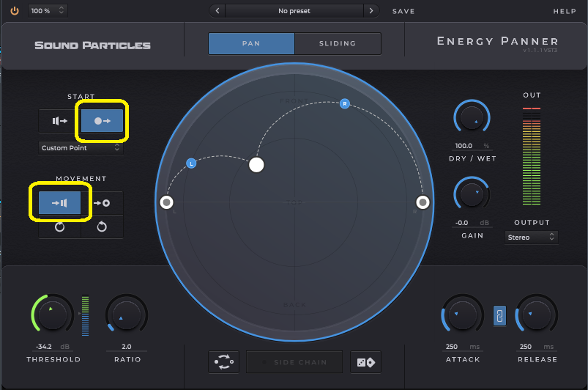This screenshot has height=390, width=588.
Task: Open the 100 % zoom stepper
Action: coord(48,10)
